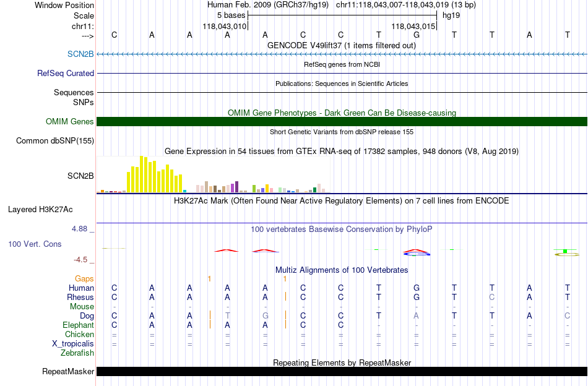This screenshot has width=588, height=386.
Task: Click the yellow bars in GTEx expression chart
Action: [x=155, y=174]
